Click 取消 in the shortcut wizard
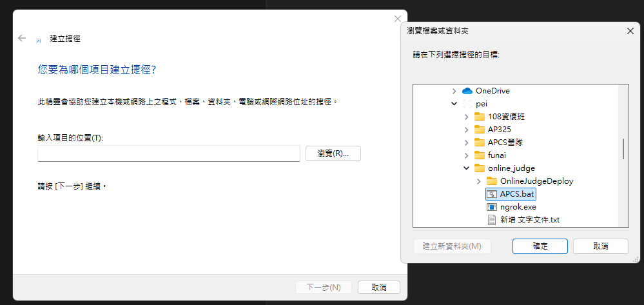 click(x=378, y=288)
